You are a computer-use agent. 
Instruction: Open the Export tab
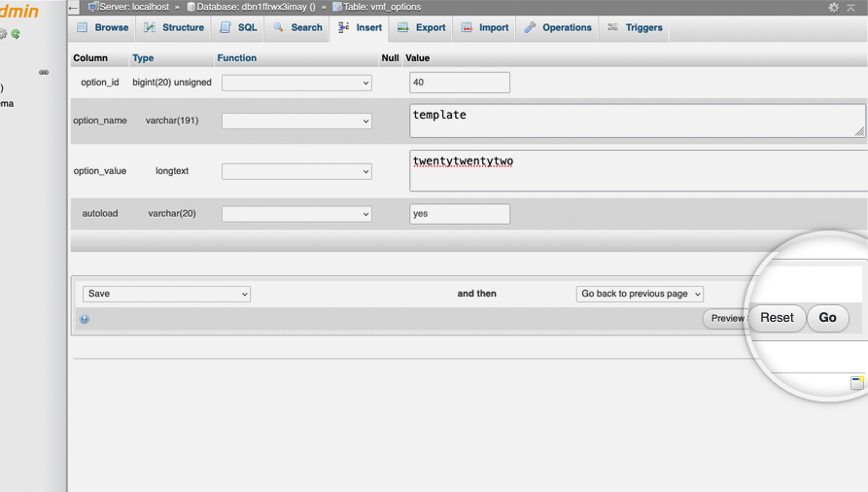(x=422, y=27)
